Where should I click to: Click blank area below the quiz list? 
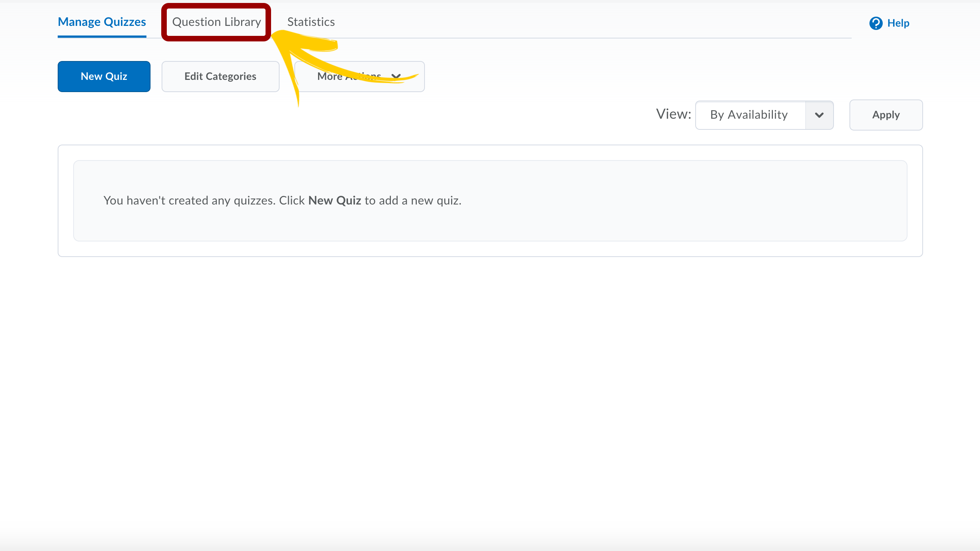(490, 381)
